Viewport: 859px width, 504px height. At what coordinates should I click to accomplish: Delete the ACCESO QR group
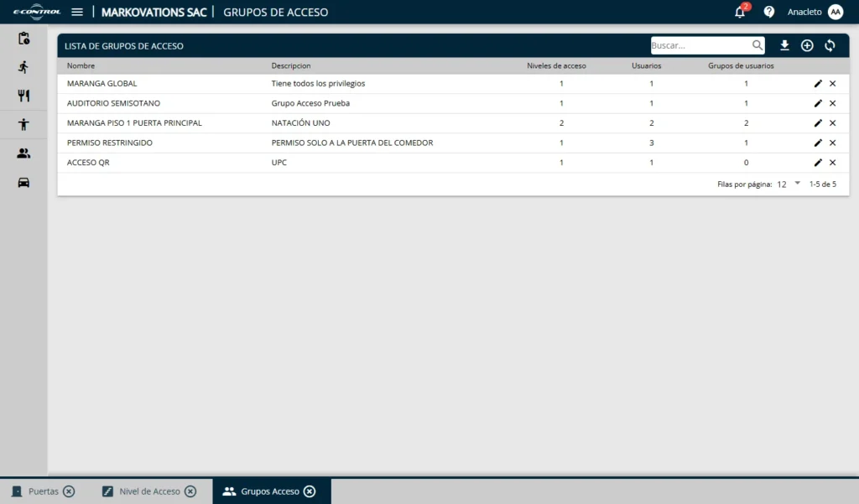(833, 163)
